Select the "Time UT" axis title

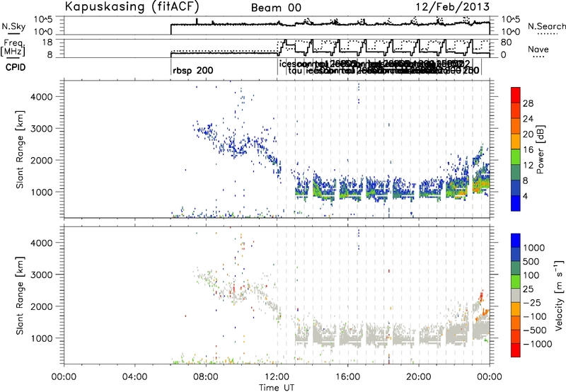pos(277,387)
